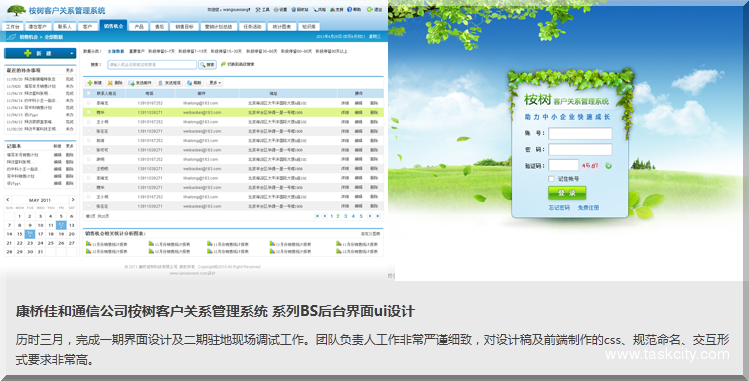Toggle the select-all checkbox in table header
This screenshot has width=749, height=381.
pyautogui.click(x=89, y=94)
